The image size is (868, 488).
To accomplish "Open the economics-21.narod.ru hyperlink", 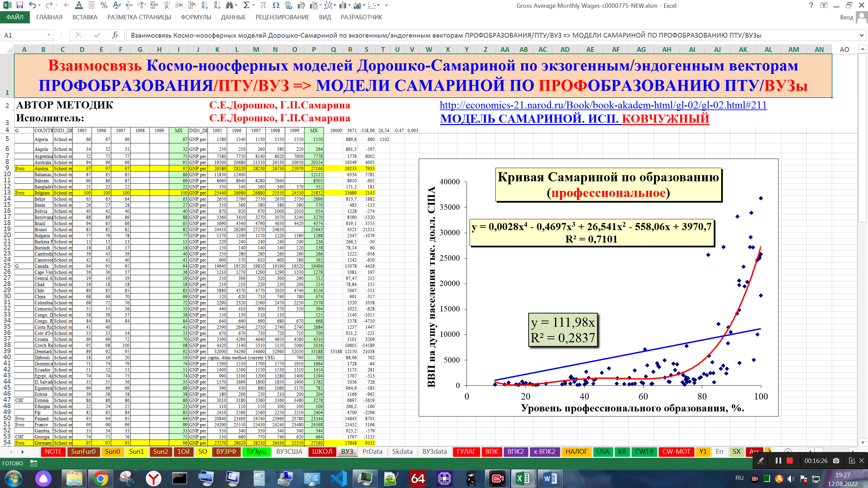I will pyautogui.click(x=603, y=105).
